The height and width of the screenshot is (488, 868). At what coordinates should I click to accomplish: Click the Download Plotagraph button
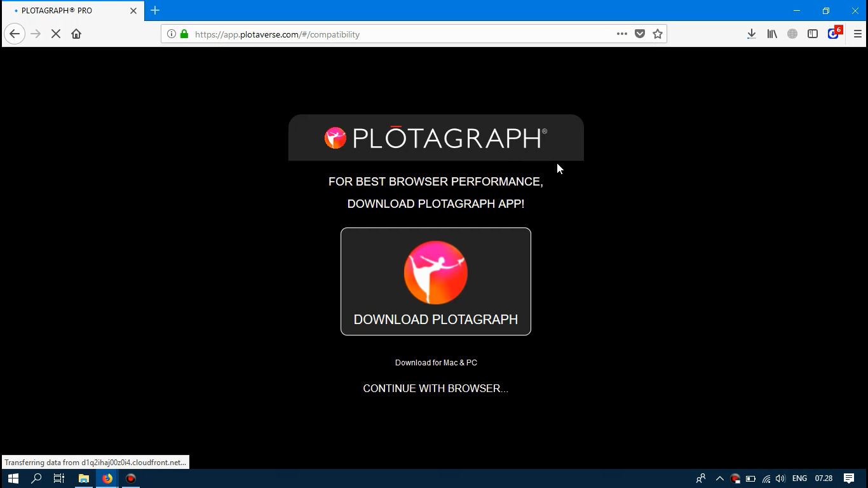click(x=436, y=281)
